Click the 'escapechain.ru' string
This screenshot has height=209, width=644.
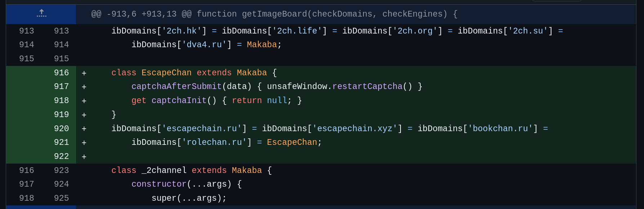pos(202,129)
